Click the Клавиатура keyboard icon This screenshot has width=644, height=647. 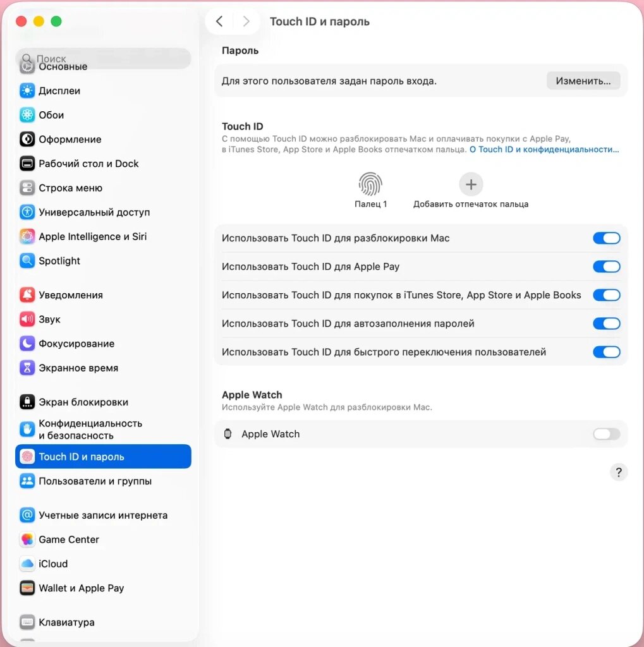point(27,622)
